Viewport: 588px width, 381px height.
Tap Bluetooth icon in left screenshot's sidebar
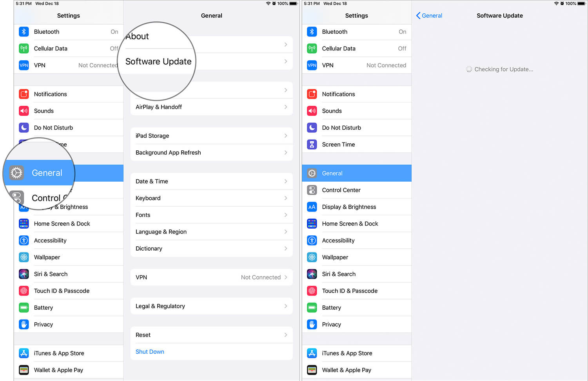click(24, 32)
